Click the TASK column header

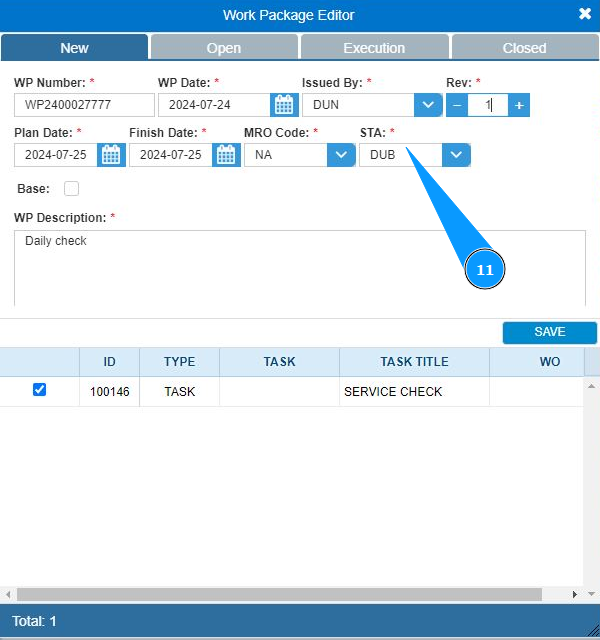280,362
